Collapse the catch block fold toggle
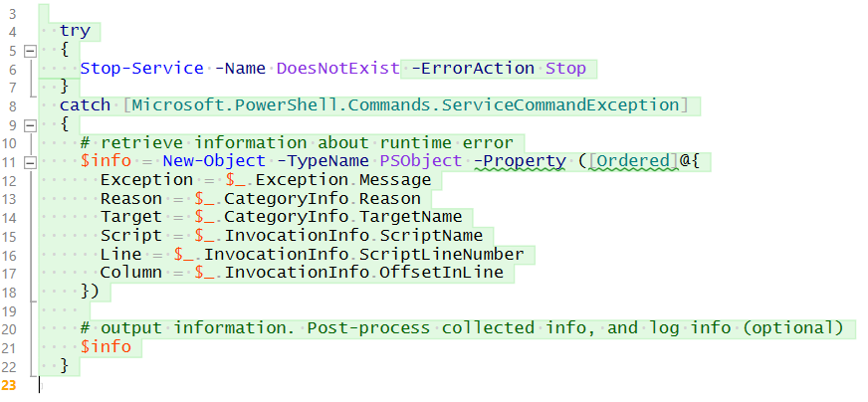The image size is (868, 402). pos(29,124)
